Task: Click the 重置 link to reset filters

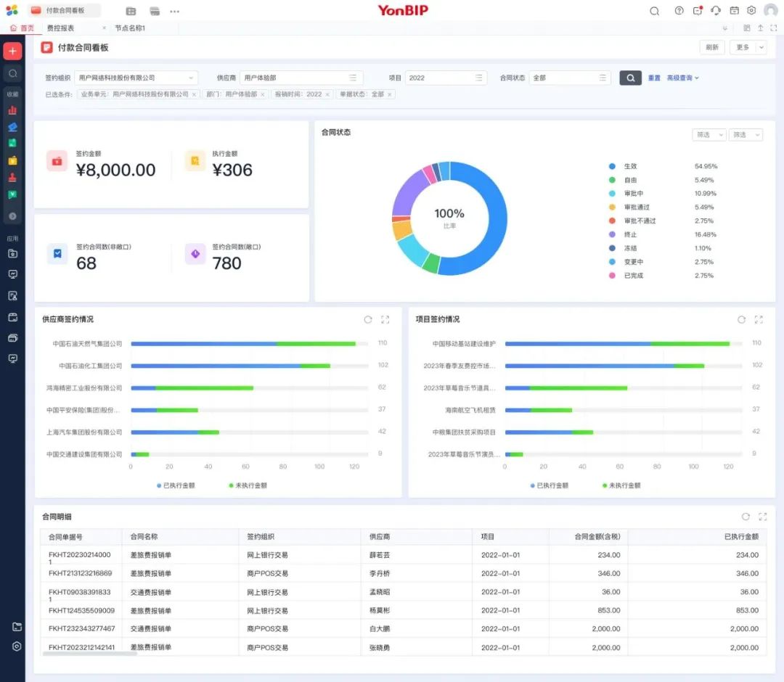Action: point(654,78)
